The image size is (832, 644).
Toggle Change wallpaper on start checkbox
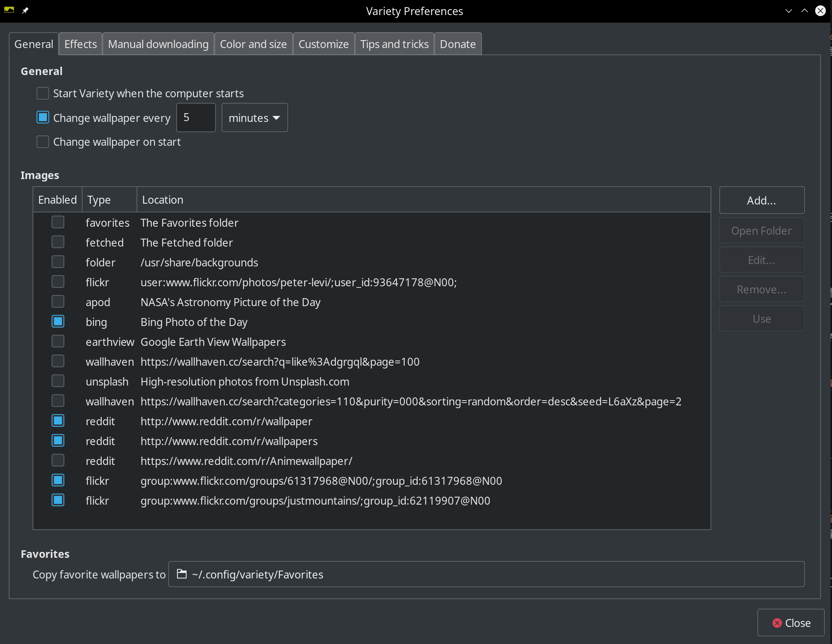tap(43, 142)
